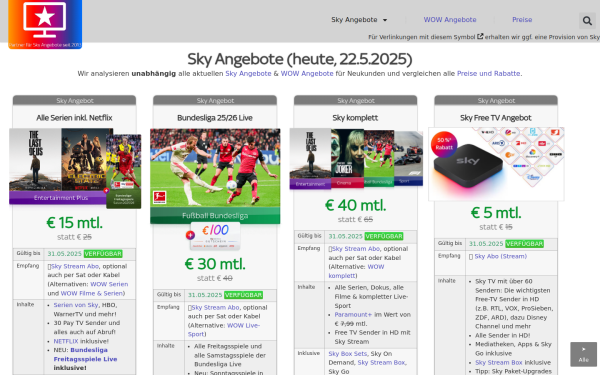Viewport: 600px width, 375px height.
Task: Open the NETFLIX inklusive link
Action: [65, 341]
